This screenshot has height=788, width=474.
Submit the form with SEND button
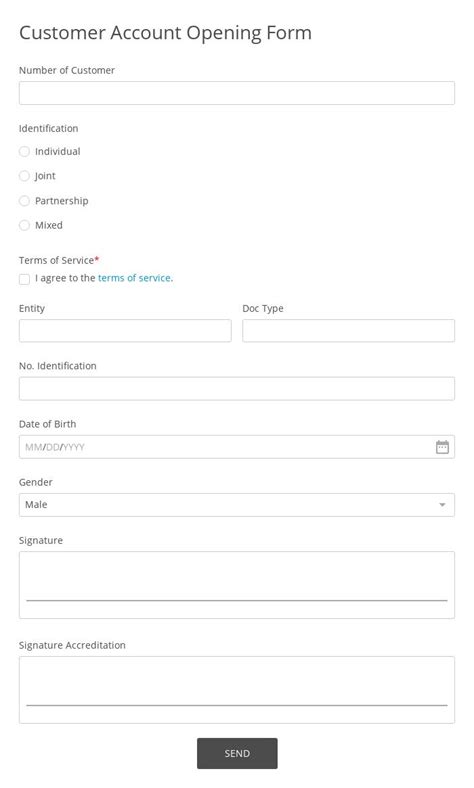237,753
